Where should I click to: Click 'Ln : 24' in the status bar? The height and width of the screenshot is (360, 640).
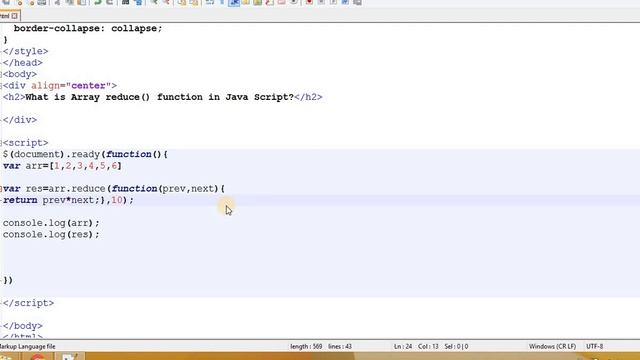point(403,347)
